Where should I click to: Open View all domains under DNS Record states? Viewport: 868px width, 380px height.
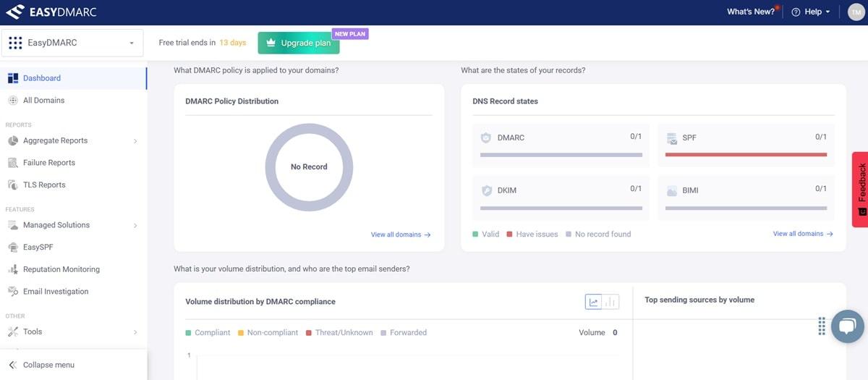(802, 234)
